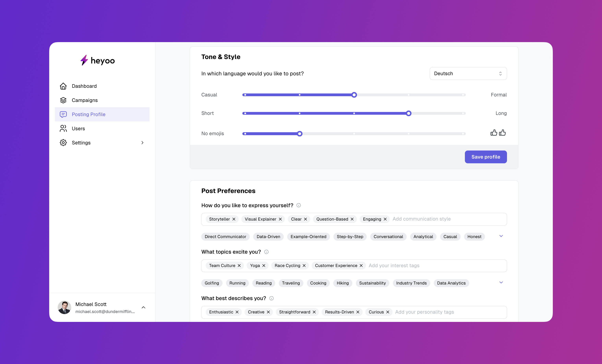
Task: Open Posting Profile in sidebar
Action: click(89, 114)
